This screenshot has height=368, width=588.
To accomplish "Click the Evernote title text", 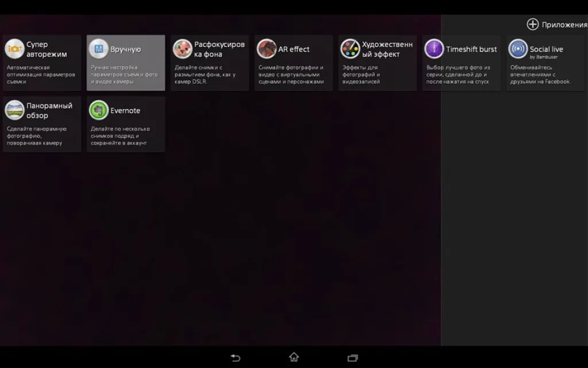I will (x=125, y=111).
